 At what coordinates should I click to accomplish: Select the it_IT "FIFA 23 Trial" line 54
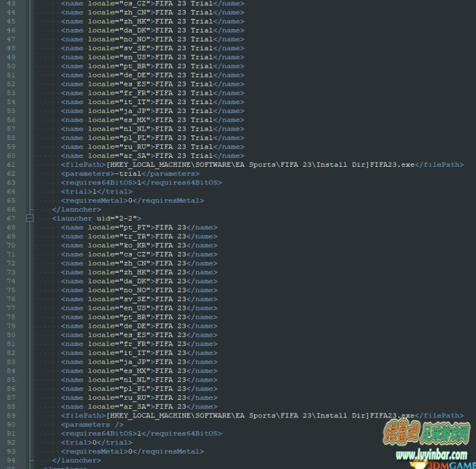click(x=153, y=102)
